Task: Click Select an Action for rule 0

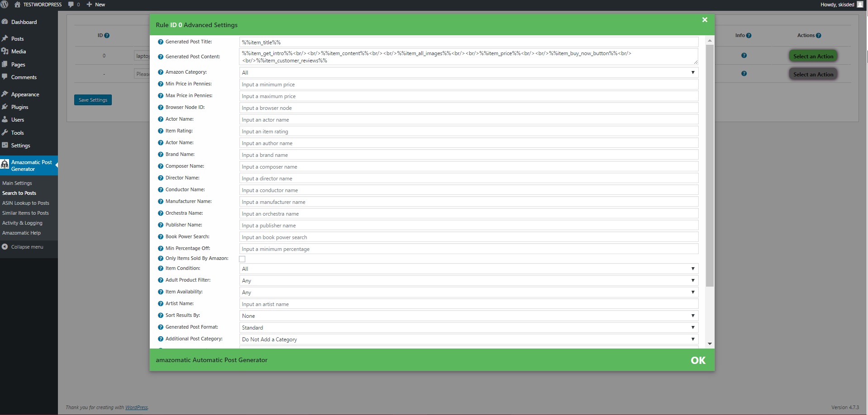Action: click(813, 56)
